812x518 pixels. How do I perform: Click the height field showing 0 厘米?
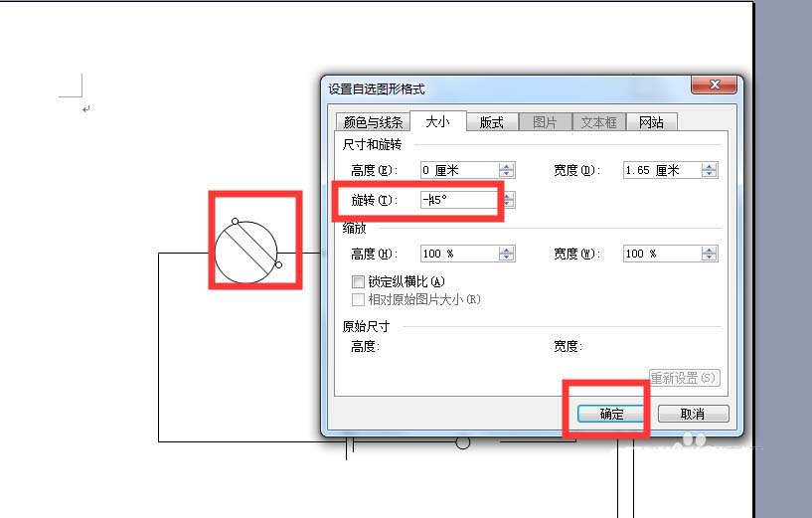coord(460,170)
